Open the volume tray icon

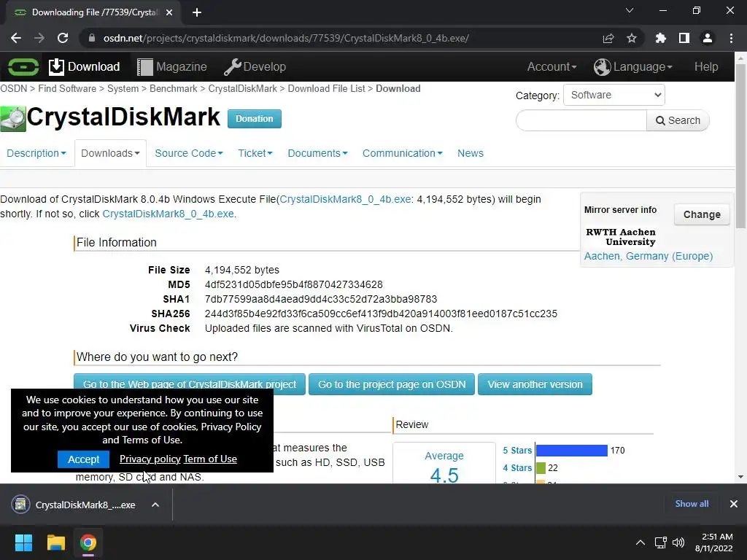coord(678,542)
